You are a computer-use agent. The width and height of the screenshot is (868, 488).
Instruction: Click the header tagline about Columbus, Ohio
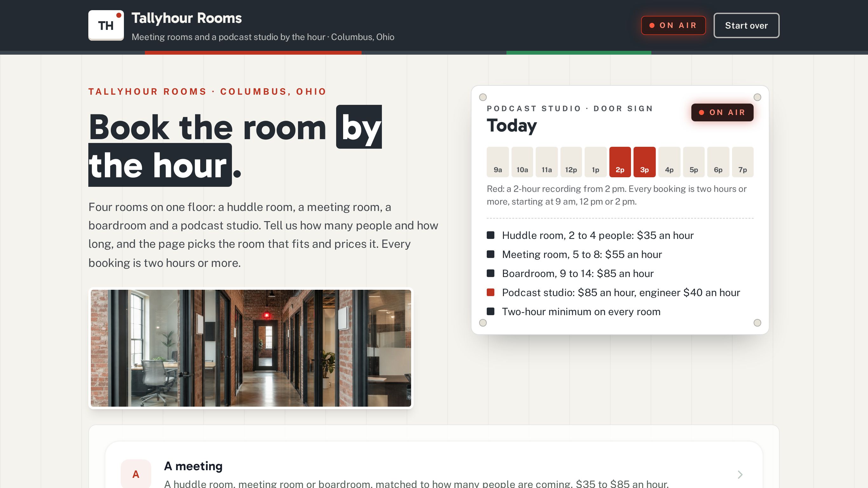point(263,37)
